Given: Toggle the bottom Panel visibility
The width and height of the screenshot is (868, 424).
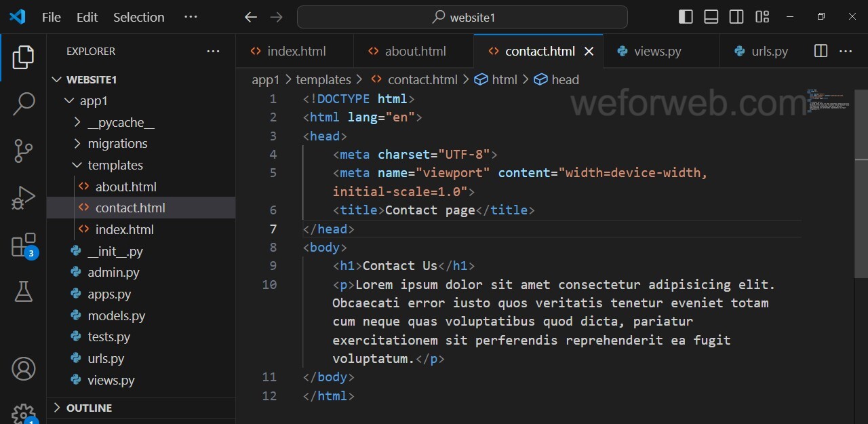Looking at the screenshot, I should [x=711, y=17].
